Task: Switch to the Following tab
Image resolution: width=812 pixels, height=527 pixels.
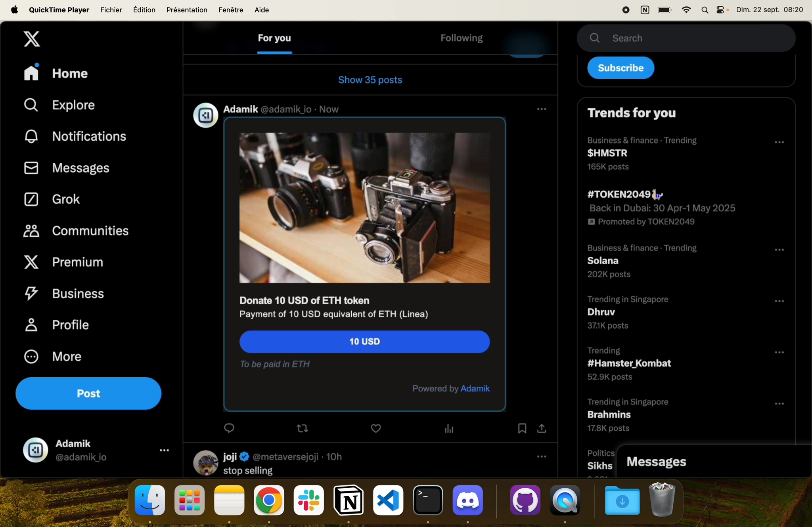Action: click(462, 38)
